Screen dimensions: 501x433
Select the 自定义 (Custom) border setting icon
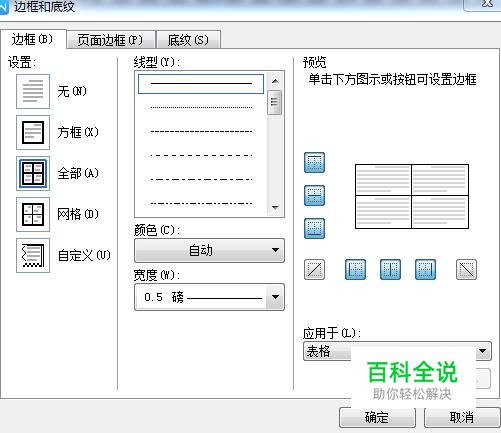pyautogui.click(x=33, y=255)
